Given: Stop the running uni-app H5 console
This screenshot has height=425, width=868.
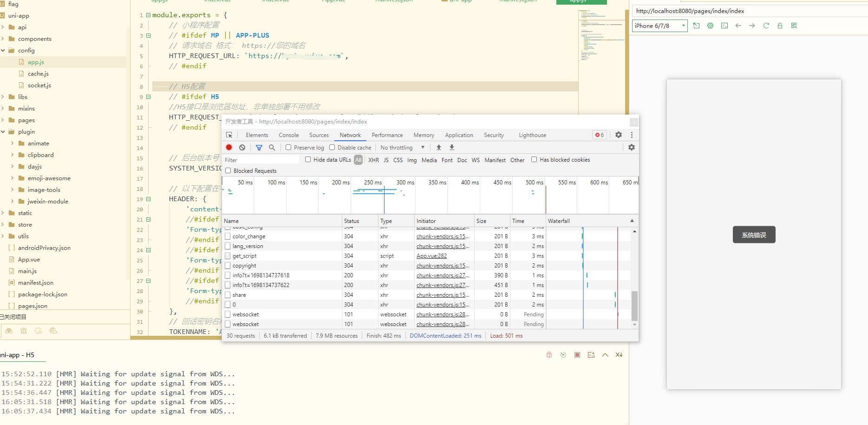Looking at the screenshot, I should click(x=577, y=355).
